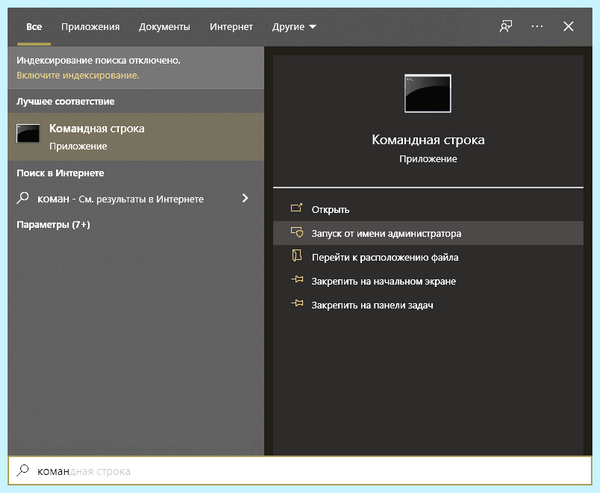The image size is (600, 493).
Task: Choose Закрепить на начальном экране
Action: click(x=428, y=281)
